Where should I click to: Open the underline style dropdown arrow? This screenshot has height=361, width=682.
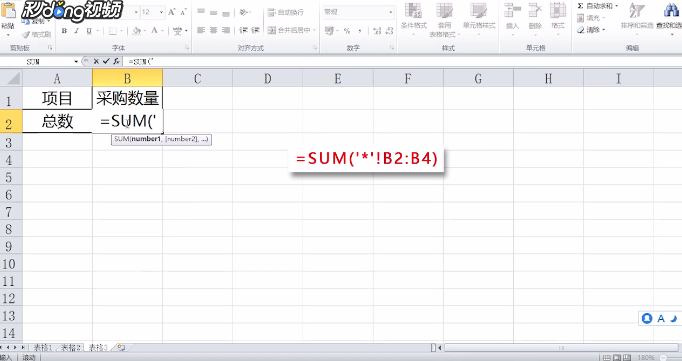(x=98, y=31)
